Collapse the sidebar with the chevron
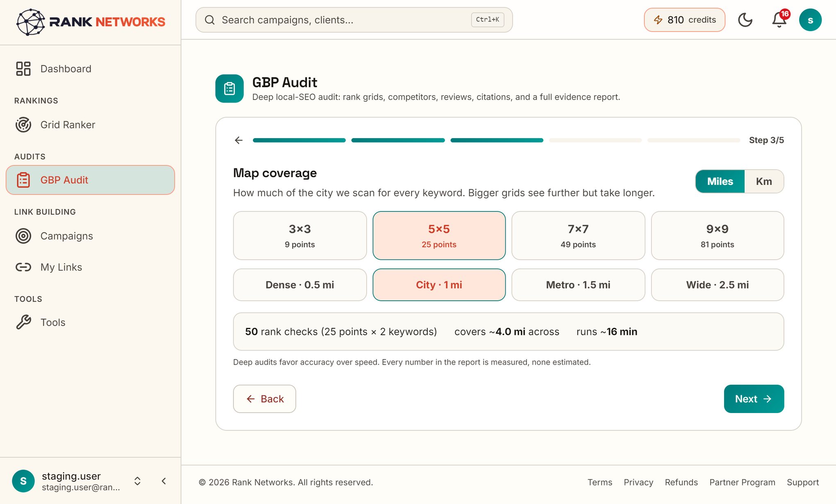The width and height of the screenshot is (836, 504). click(x=164, y=481)
